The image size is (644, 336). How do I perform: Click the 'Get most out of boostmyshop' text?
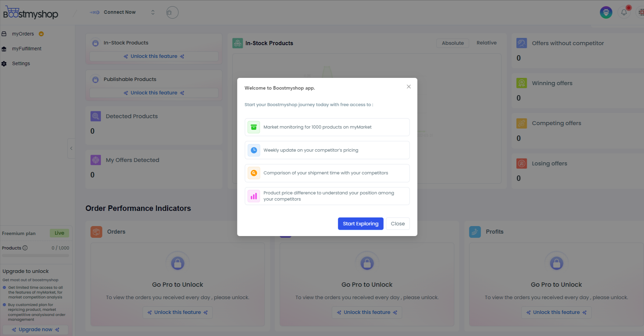[x=30, y=280]
